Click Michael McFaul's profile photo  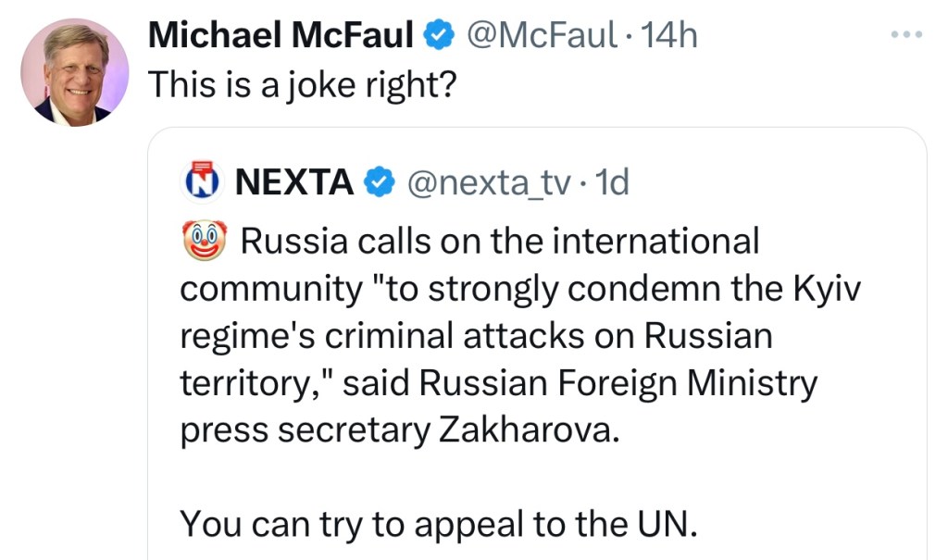pos(74,72)
